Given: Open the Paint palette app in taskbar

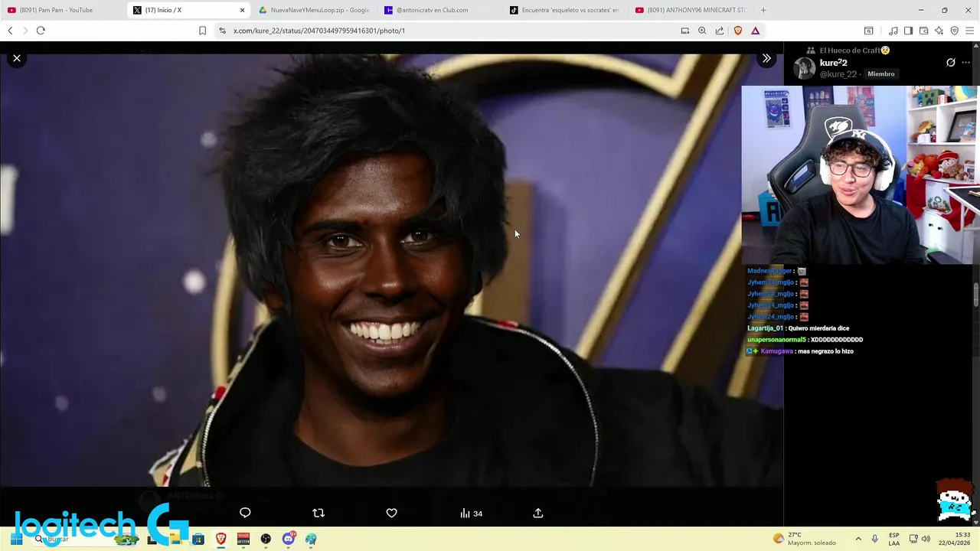Looking at the screenshot, I should pyautogui.click(x=311, y=539).
